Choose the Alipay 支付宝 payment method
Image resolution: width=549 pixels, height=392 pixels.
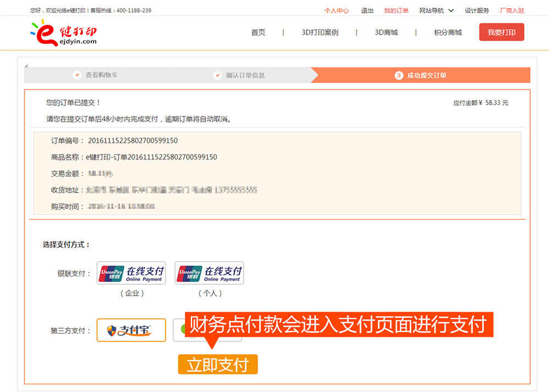click(131, 330)
